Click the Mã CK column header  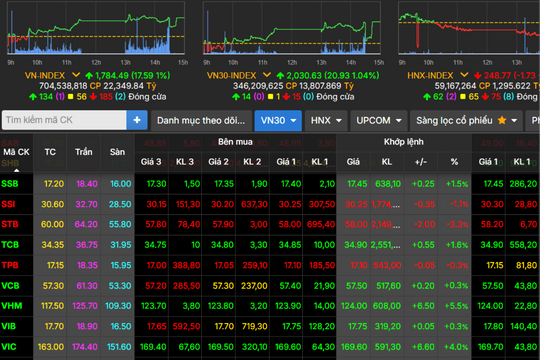[x=16, y=152]
